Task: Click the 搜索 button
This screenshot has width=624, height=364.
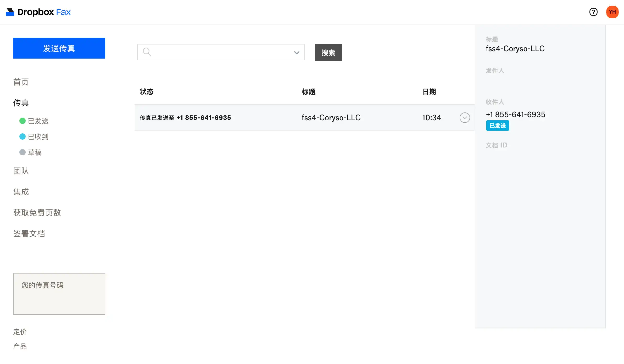Action: [x=328, y=52]
